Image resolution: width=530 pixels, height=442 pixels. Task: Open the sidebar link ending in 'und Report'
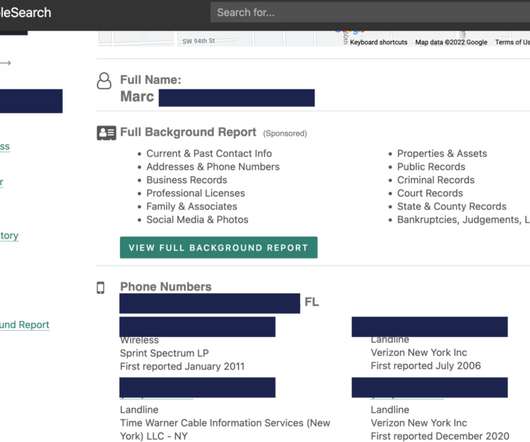24,325
